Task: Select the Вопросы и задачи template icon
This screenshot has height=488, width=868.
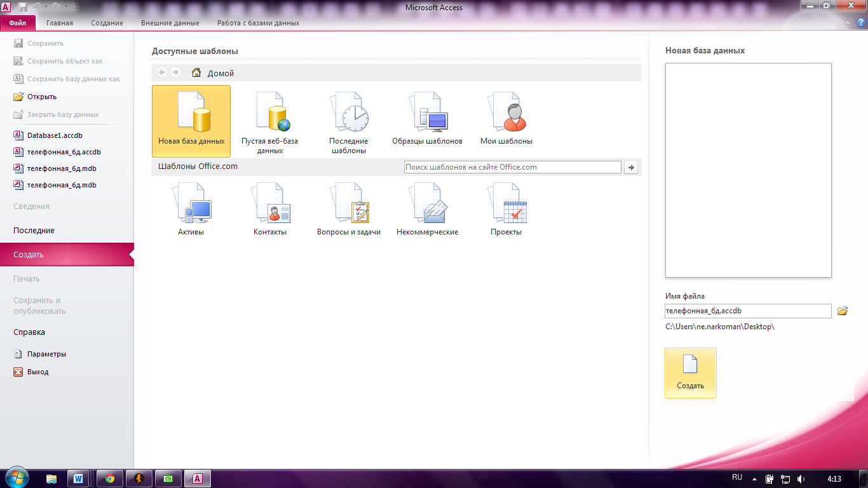Action: tap(349, 203)
